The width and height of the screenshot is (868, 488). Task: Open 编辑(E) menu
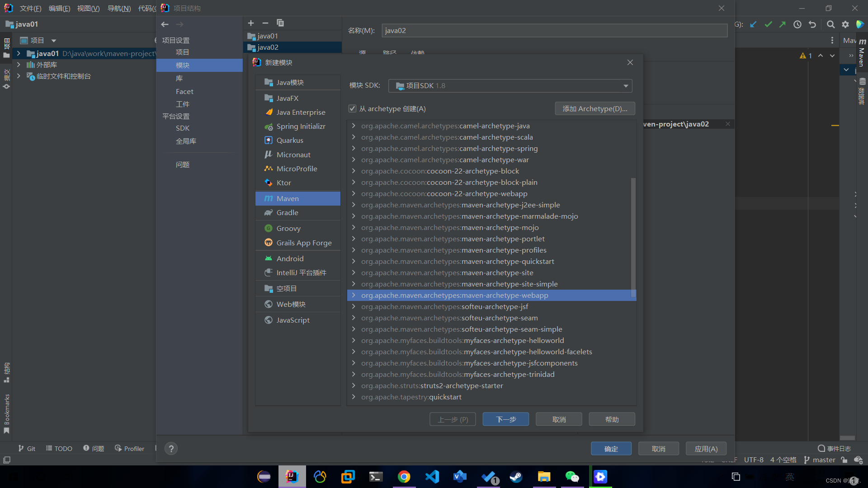click(x=59, y=9)
